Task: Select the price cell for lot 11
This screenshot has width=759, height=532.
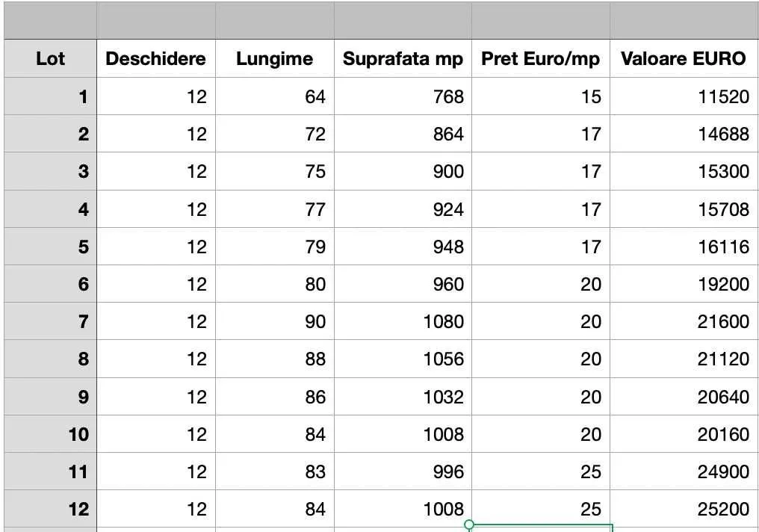Action: click(540, 471)
